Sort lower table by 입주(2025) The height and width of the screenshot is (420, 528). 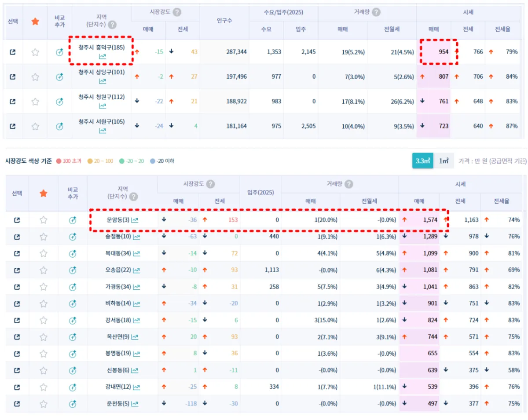pyautogui.click(x=261, y=193)
